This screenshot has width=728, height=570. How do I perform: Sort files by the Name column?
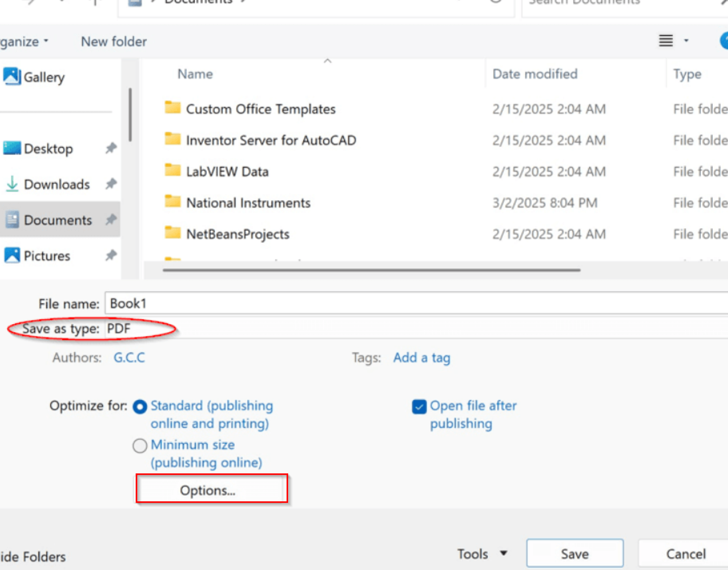click(195, 74)
